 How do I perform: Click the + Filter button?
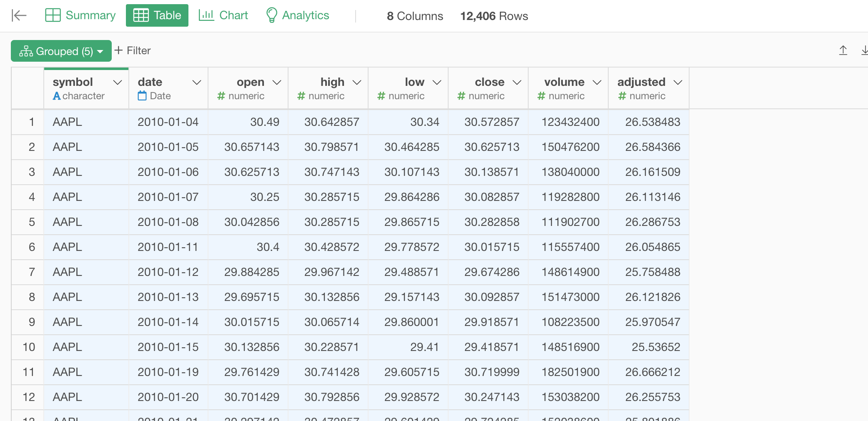coord(133,50)
